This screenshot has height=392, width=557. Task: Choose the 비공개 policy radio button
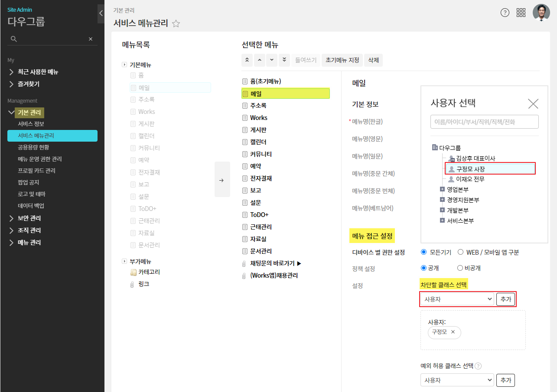[460, 268]
